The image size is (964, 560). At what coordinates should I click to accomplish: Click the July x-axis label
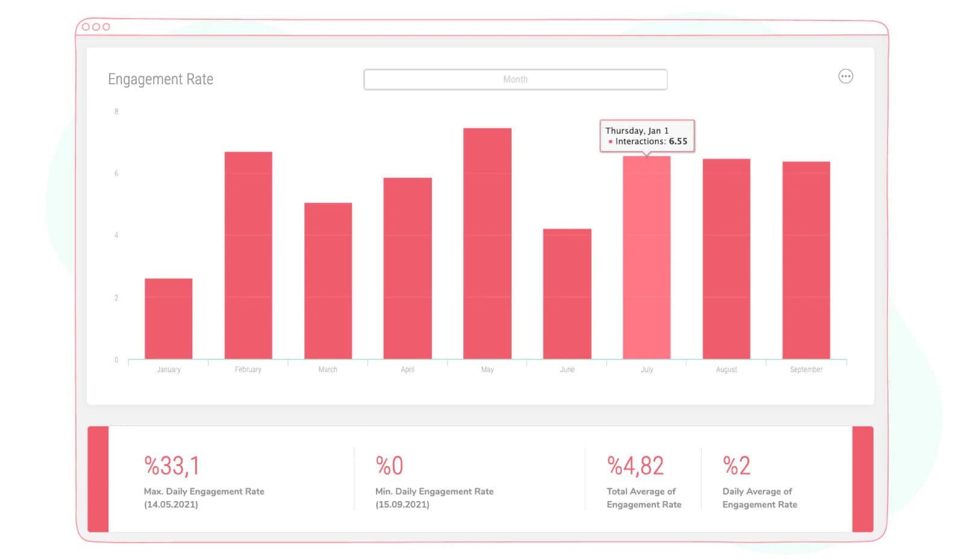click(646, 370)
